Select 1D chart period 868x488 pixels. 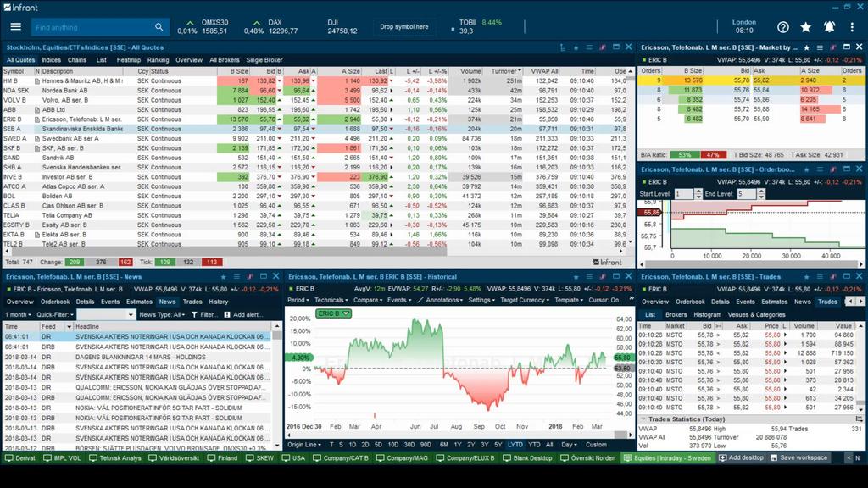(x=352, y=445)
